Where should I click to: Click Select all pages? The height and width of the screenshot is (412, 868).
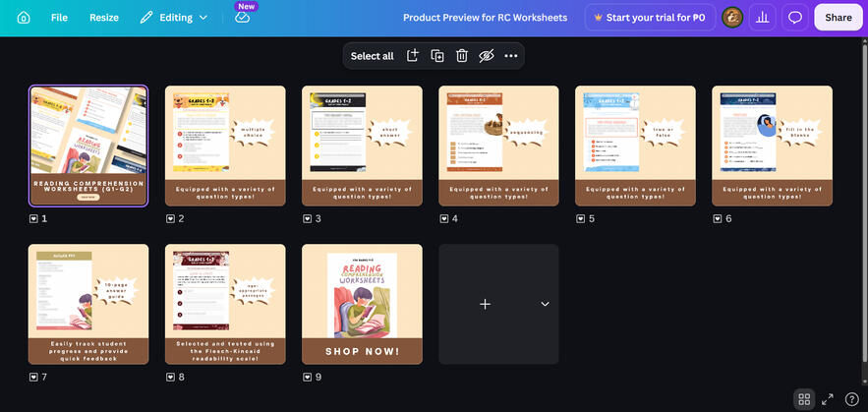point(372,56)
